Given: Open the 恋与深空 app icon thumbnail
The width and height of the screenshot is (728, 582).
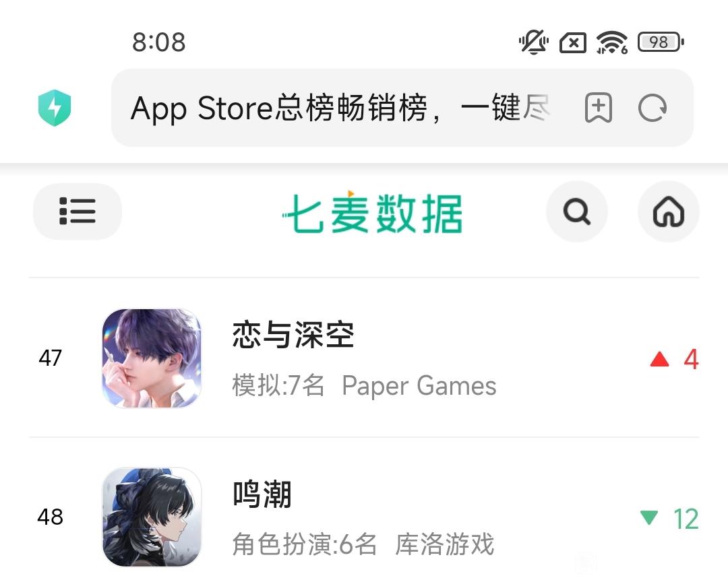Looking at the screenshot, I should click(x=152, y=358).
